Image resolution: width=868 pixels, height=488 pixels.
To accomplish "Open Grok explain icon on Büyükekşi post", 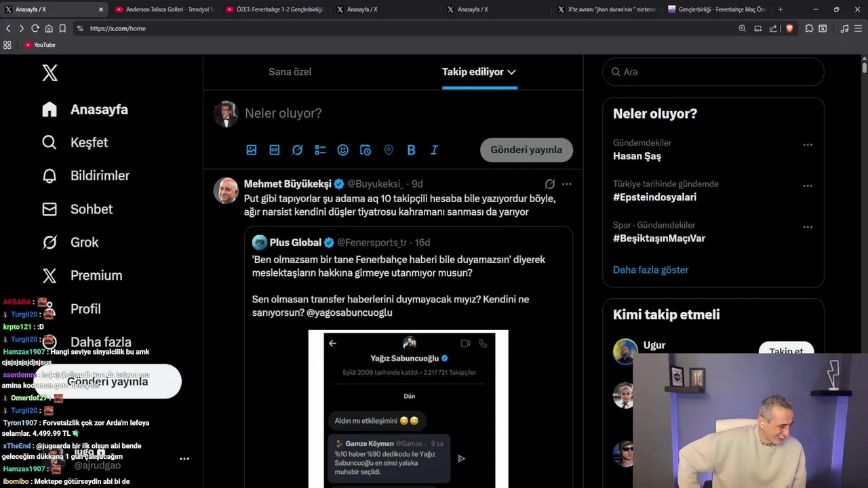I will [x=550, y=184].
